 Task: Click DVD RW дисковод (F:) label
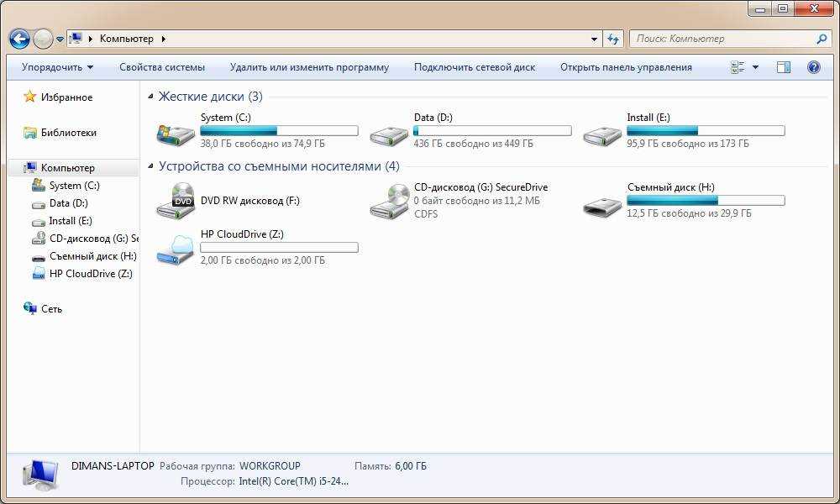(x=250, y=200)
